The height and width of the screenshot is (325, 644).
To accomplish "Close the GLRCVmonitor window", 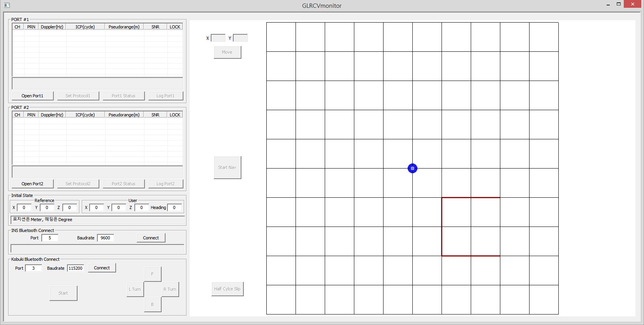I will tap(633, 4).
